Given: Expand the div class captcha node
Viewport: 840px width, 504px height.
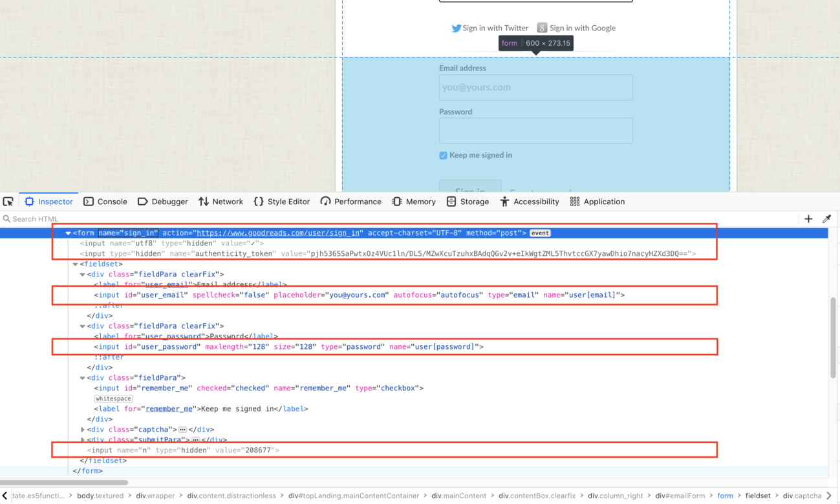Looking at the screenshot, I should click(x=82, y=430).
